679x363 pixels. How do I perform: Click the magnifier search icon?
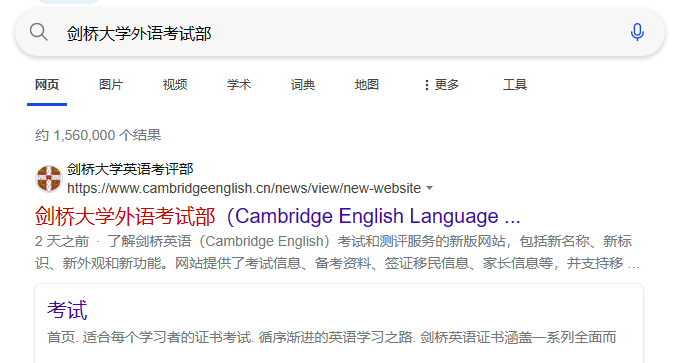pyautogui.click(x=39, y=32)
